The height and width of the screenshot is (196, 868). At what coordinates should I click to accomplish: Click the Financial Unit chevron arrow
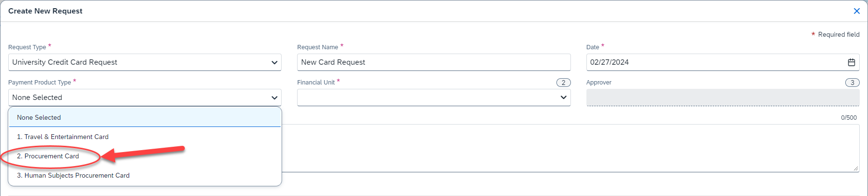click(x=563, y=98)
